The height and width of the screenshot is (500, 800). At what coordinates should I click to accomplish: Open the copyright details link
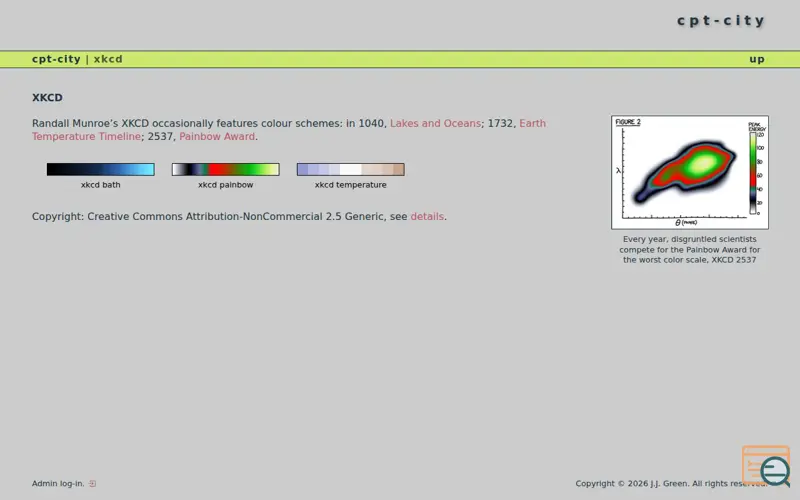pos(427,216)
